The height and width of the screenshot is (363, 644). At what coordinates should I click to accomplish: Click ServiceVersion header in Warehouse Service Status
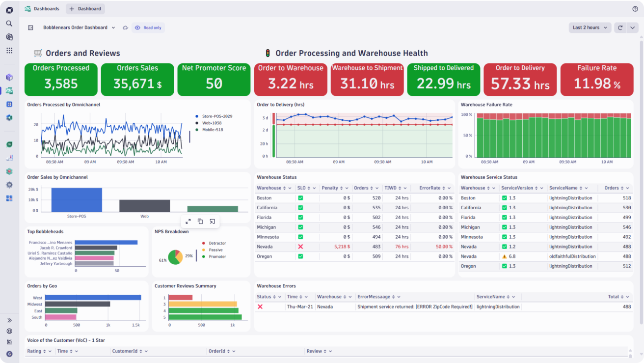point(518,188)
